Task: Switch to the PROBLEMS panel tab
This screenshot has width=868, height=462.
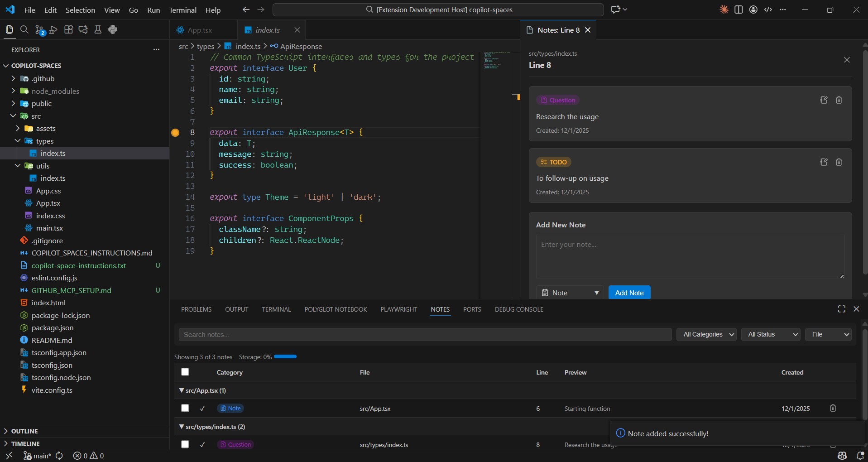Action: pos(196,309)
